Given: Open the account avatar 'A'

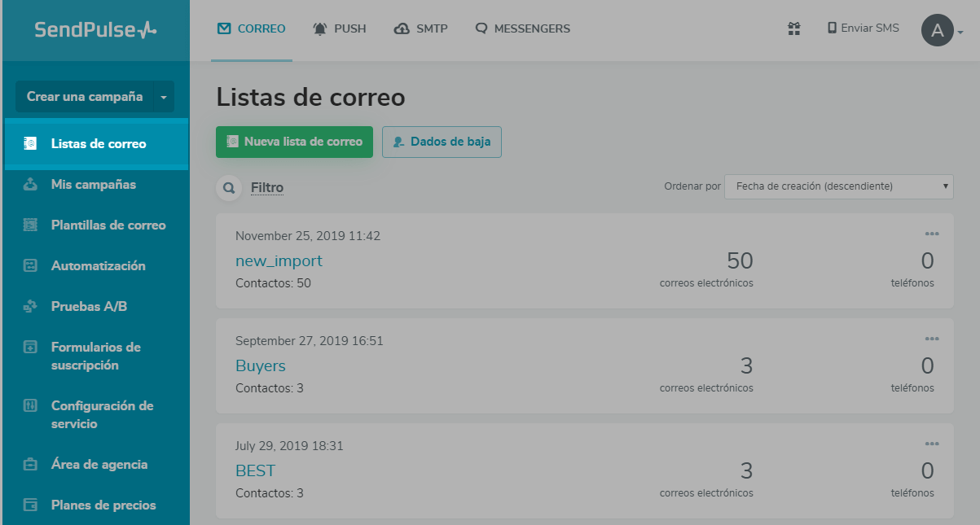Looking at the screenshot, I should [x=938, y=31].
